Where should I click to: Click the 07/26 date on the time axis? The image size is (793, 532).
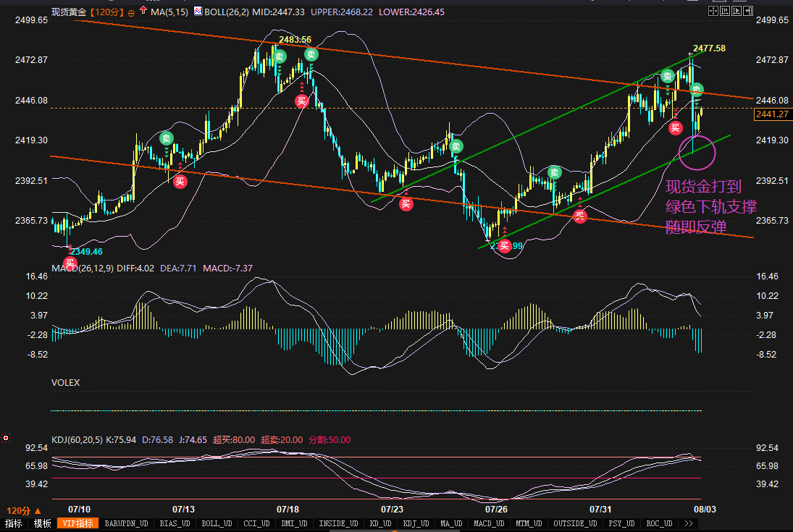495,510
